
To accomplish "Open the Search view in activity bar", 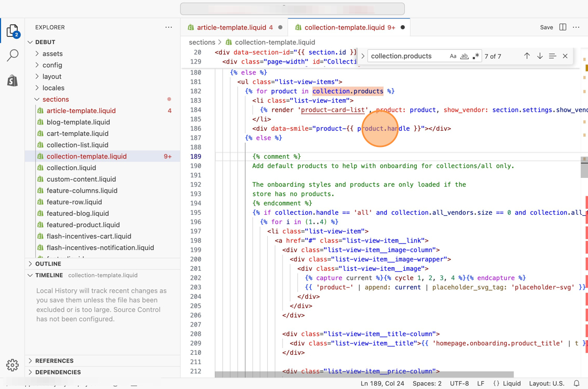I will [13, 55].
